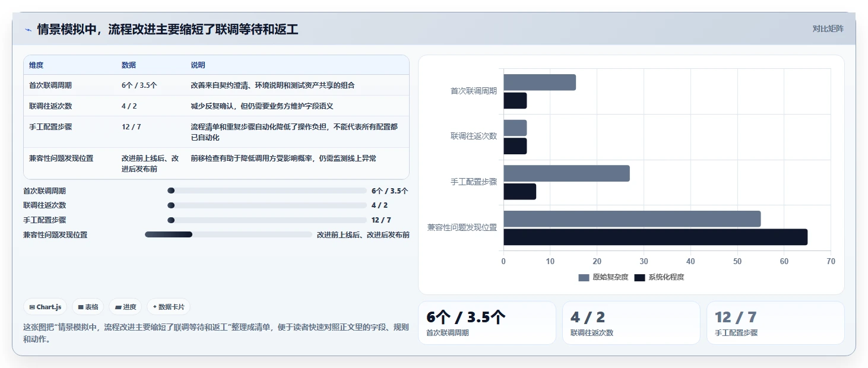The width and height of the screenshot is (868, 368).
Task: Open the 12 / 7 data card
Action: (775, 323)
